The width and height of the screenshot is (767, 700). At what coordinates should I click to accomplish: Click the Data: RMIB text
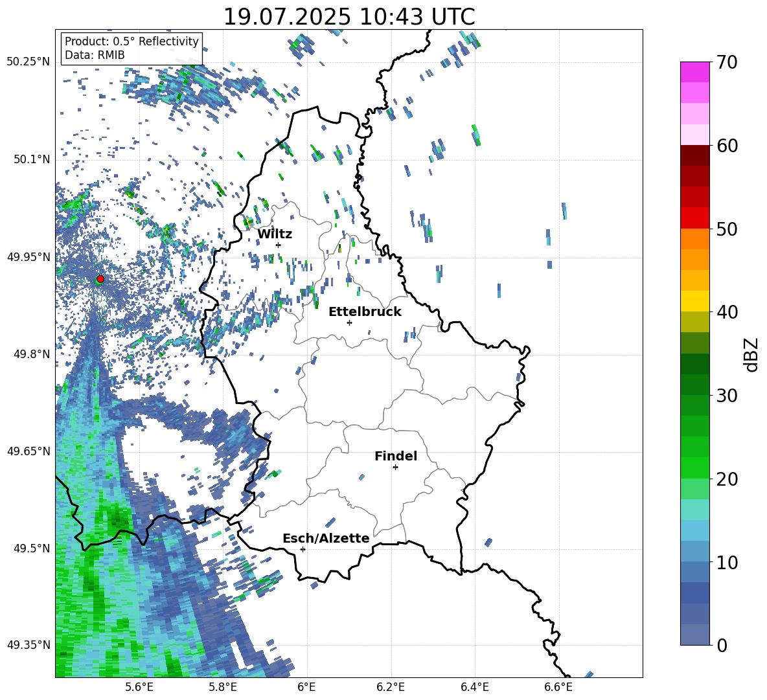95,55
